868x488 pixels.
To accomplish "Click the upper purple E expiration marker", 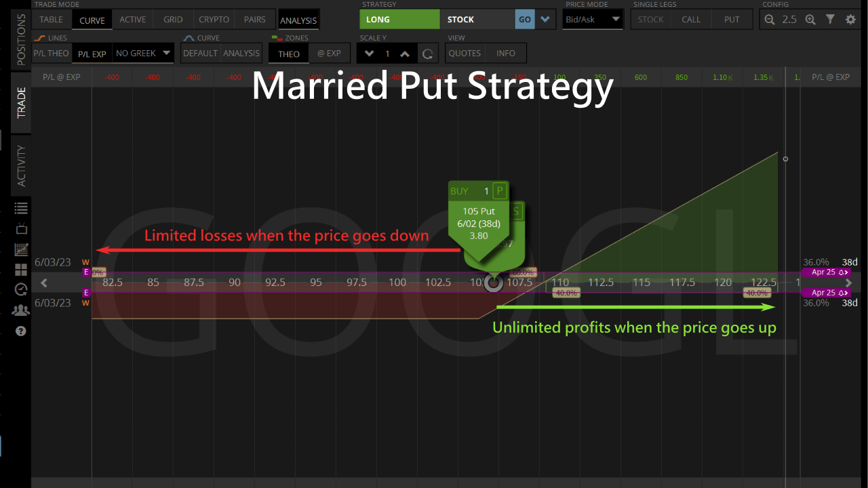I will pos(86,272).
